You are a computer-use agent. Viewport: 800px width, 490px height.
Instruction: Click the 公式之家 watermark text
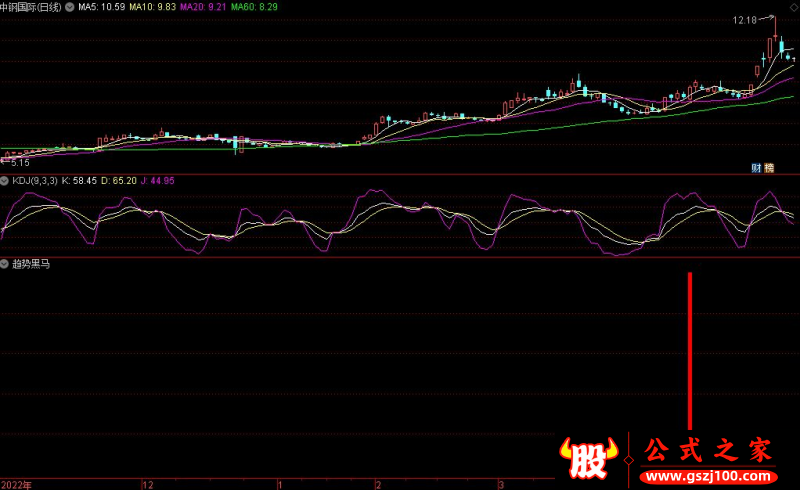pyautogui.click(x=708, y=450)
